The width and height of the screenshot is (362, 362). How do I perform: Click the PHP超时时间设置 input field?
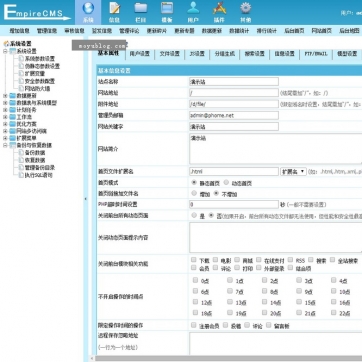[x=234, y=204]
